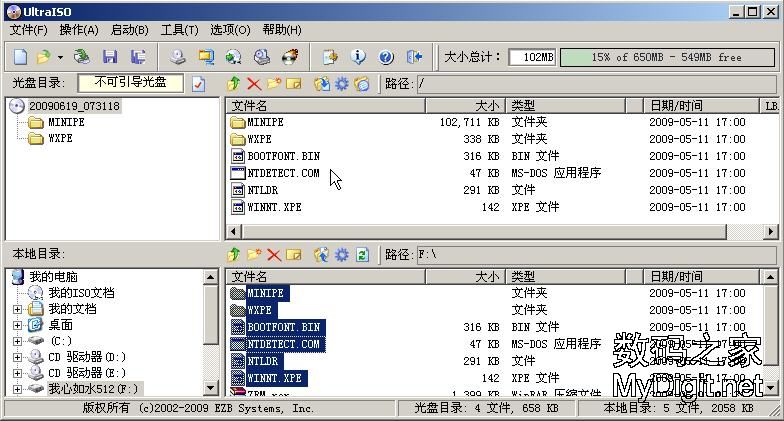Click the checkmark page icon beside 不可引导光盘

(198, 84)
